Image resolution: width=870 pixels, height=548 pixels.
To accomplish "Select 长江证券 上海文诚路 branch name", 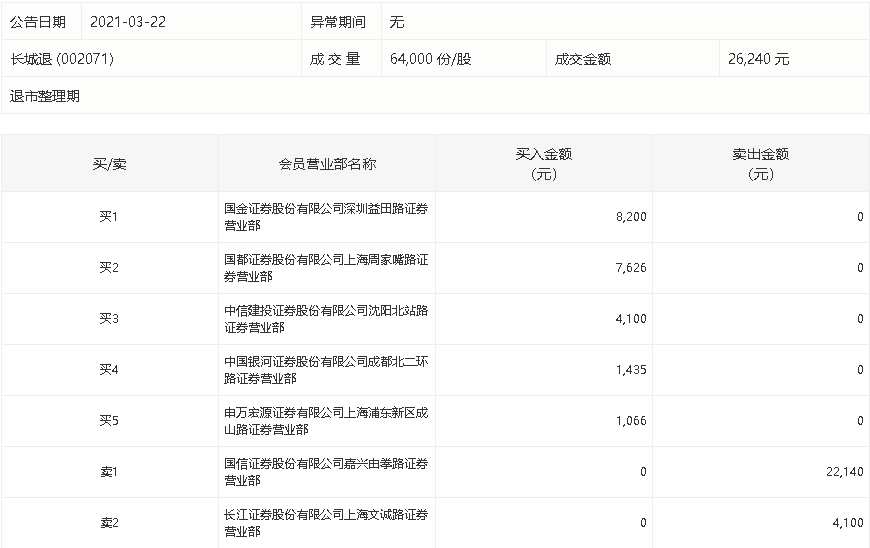I will [x=326, y=523].
